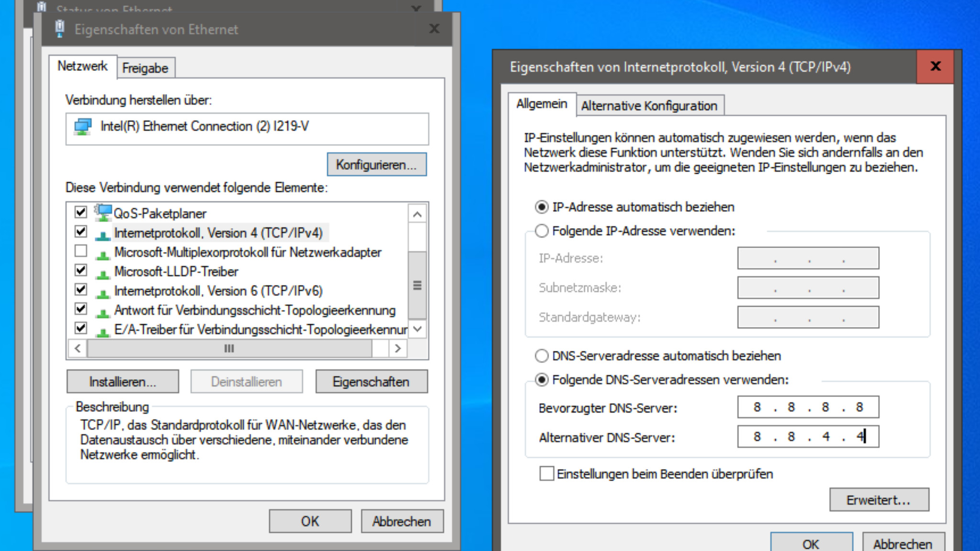This screenshot has height=551, width=980.
Task: Close the IPv4 properties dialog
Action: click(935, 66)
